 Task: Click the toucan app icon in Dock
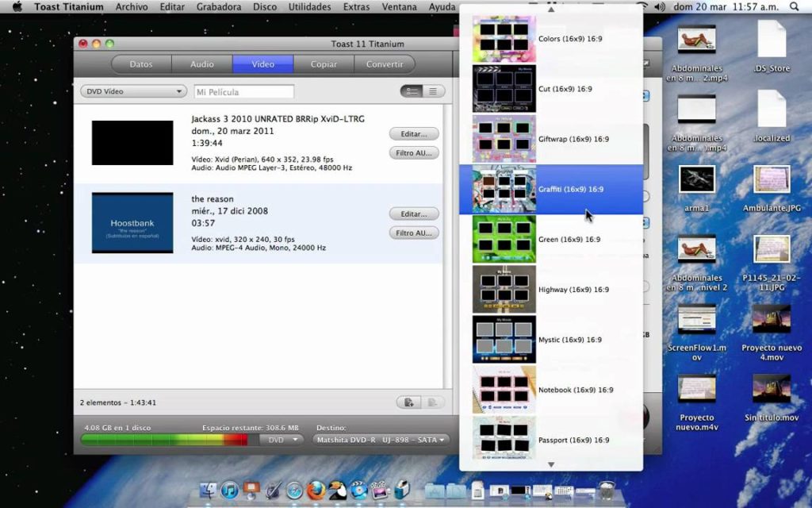338,491
